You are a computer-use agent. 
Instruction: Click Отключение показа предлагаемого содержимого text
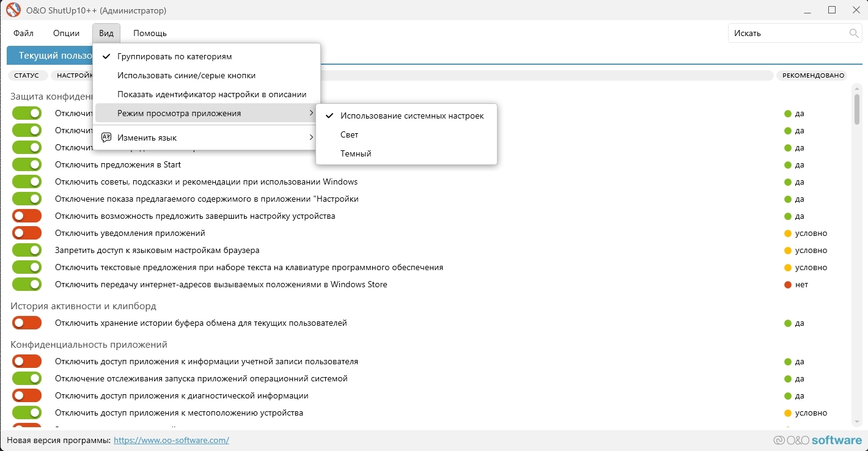click(x=207, y=199)
